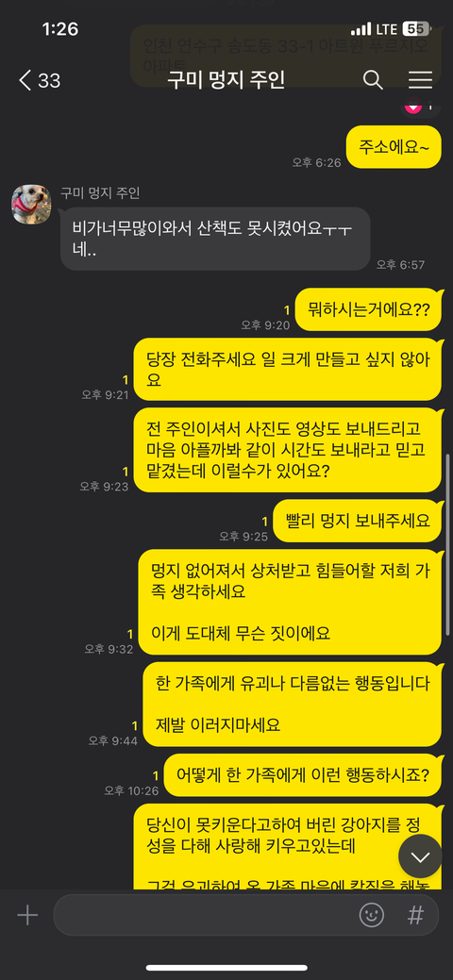Tap chat title 구미 멍지 주인
The height and width of the screenshot is (980, 453).
tap(226, 80)
